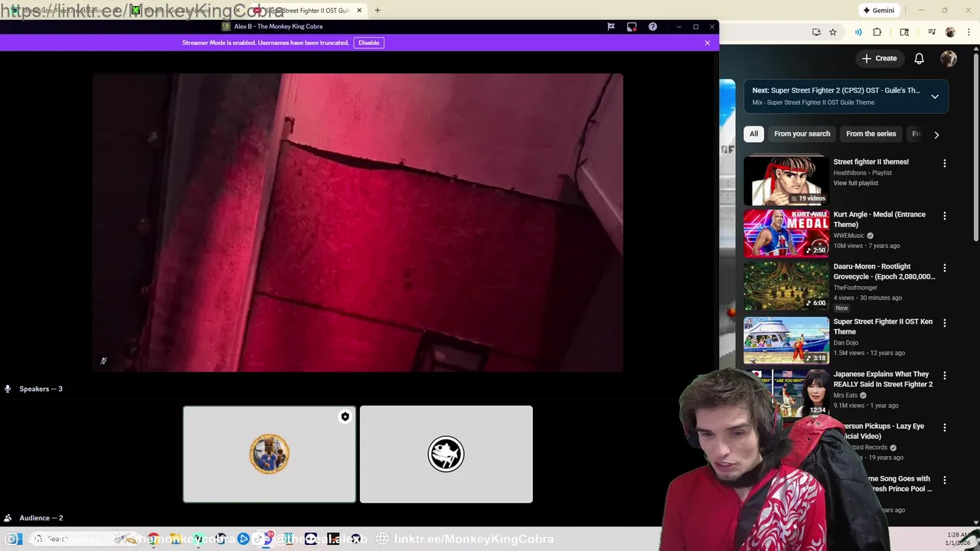The width and height of the screenshot is (980, 551).
Task: Select the speaker tile with shark avatar
Action: coord(446,455)
